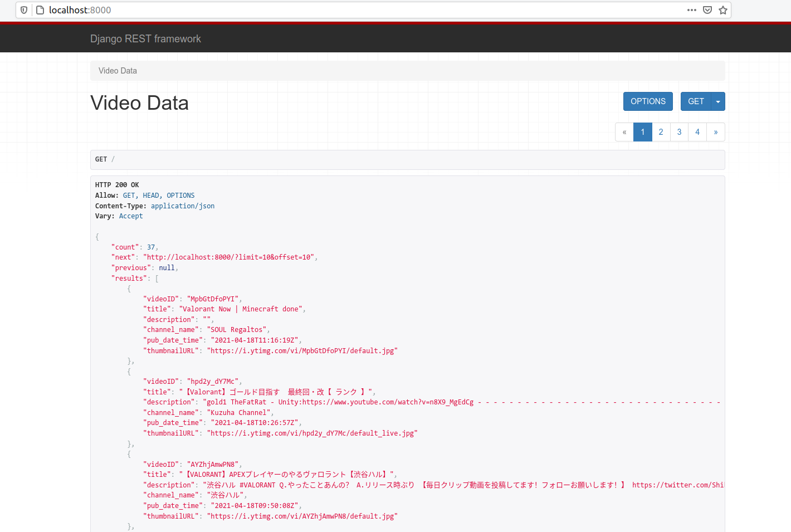This screenshot has height=532, width=791.
Task: Click the "previous" null value
Action: pyautogui.click(x=167, y=268)
